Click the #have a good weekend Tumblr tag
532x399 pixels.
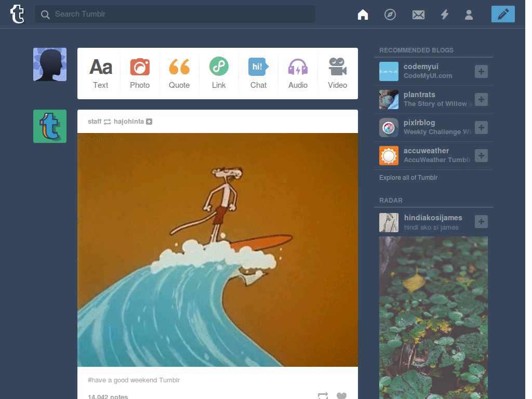point(134,380)
